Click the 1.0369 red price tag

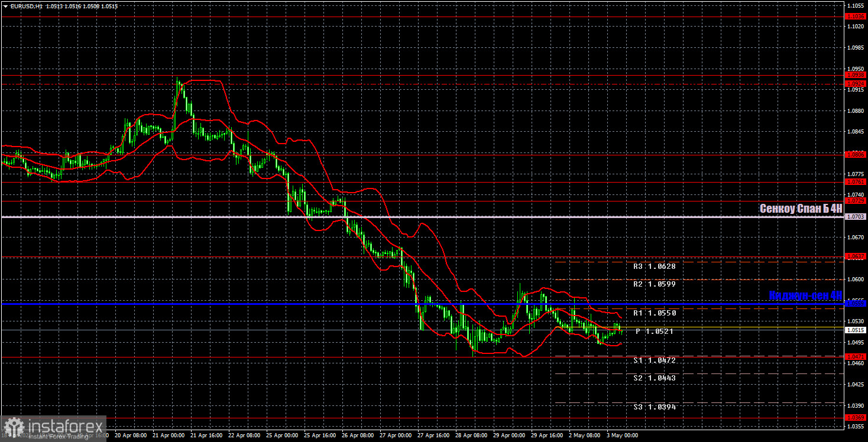(x=856, y=418)
